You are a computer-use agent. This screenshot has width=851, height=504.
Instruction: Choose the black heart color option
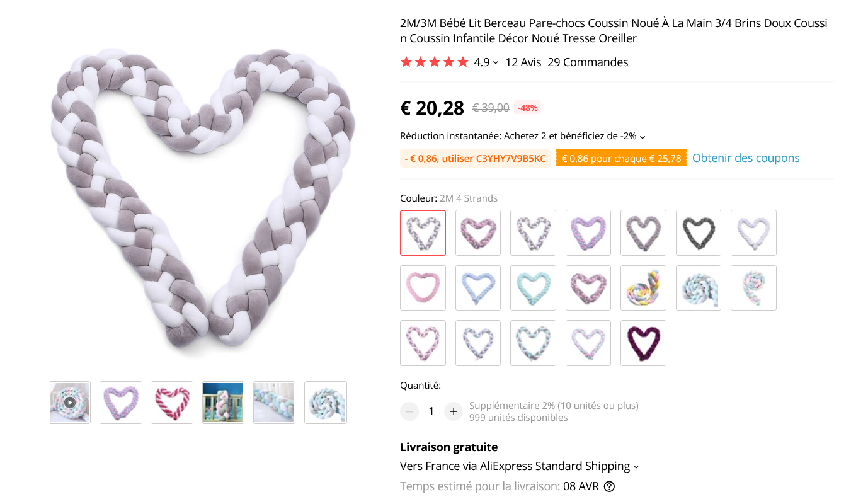(x=699, y=232)
